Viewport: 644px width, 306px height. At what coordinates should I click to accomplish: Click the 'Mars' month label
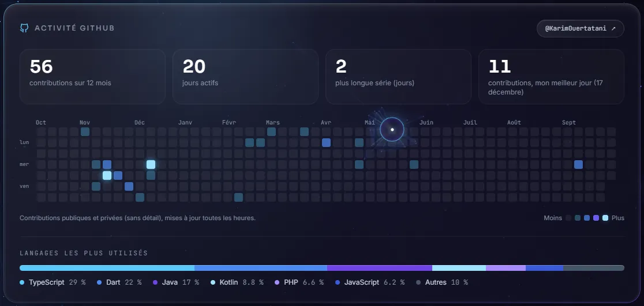(273, 123)
